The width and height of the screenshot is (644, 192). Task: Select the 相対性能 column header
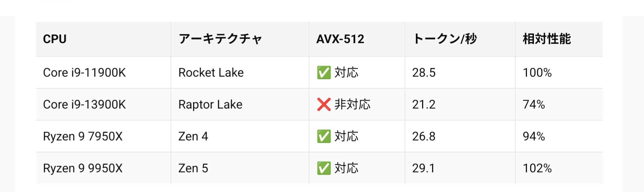(547, 39)
